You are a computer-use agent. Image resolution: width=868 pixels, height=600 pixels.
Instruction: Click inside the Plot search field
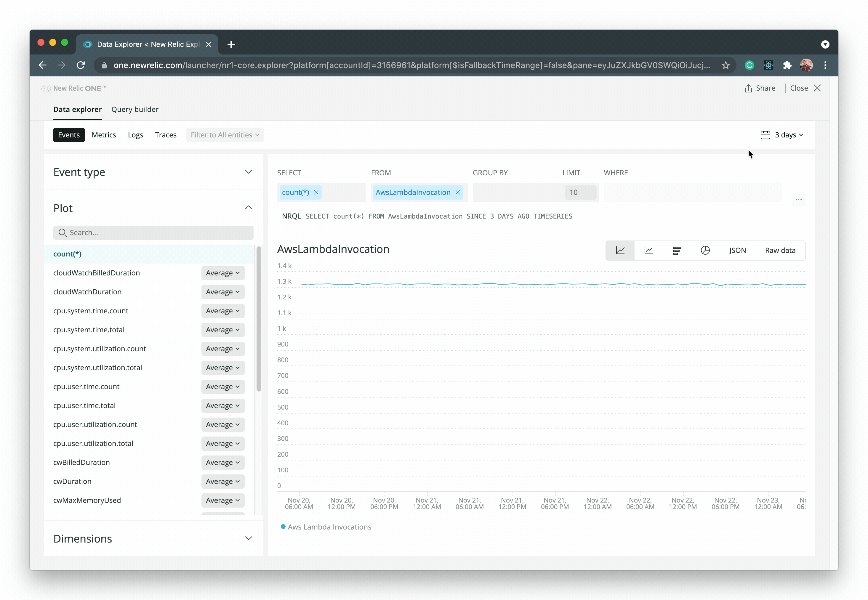[153, 232]
